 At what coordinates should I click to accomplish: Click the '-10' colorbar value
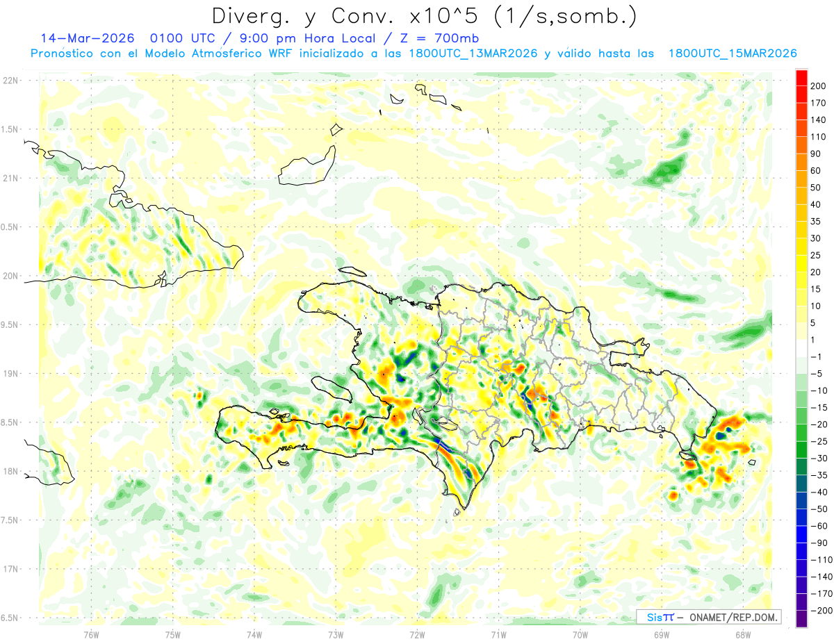point(821,390)
